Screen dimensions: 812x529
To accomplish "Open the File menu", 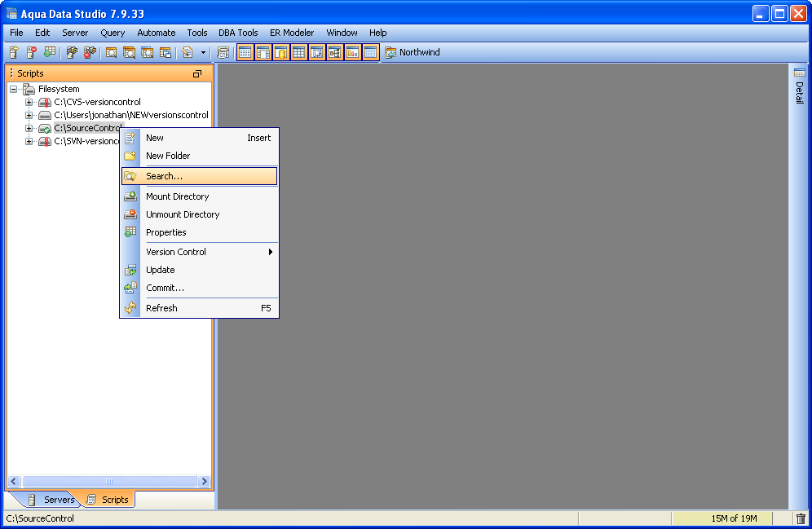I will pyautogui.click(x=16, y=33).
